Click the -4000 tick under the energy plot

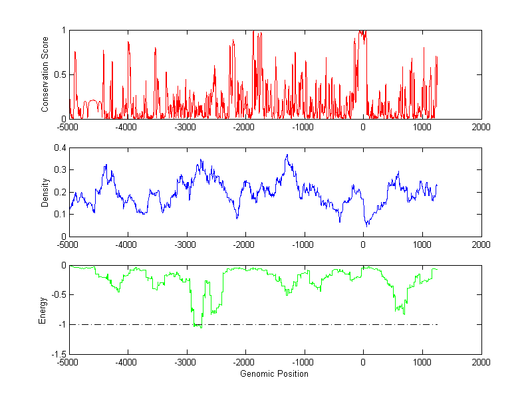point(126,362)
